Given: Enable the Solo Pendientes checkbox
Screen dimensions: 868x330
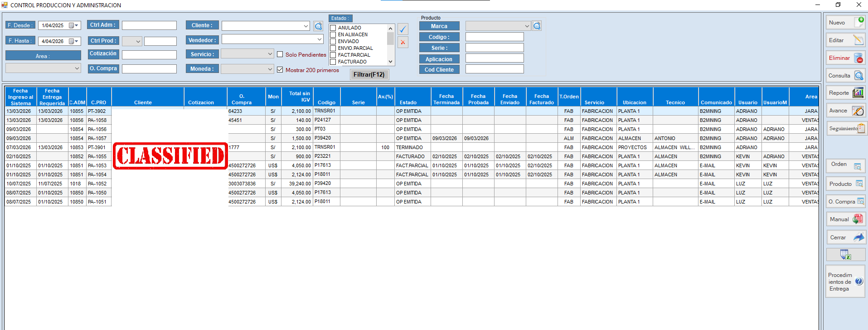Looking at the screenshot, I should (x=280, y=54).
